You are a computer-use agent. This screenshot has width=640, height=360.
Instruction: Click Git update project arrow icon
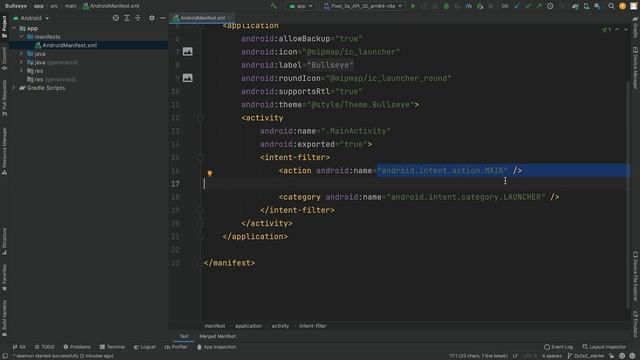(517, 6)
